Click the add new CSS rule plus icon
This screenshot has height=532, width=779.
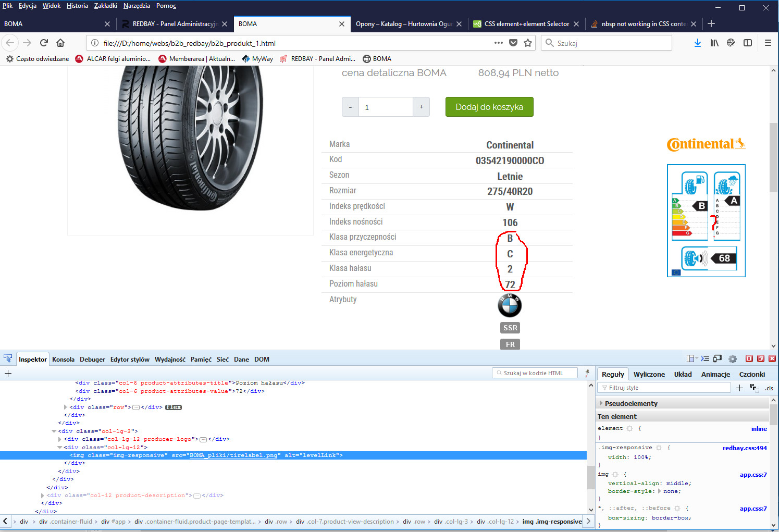coord(739,388)
